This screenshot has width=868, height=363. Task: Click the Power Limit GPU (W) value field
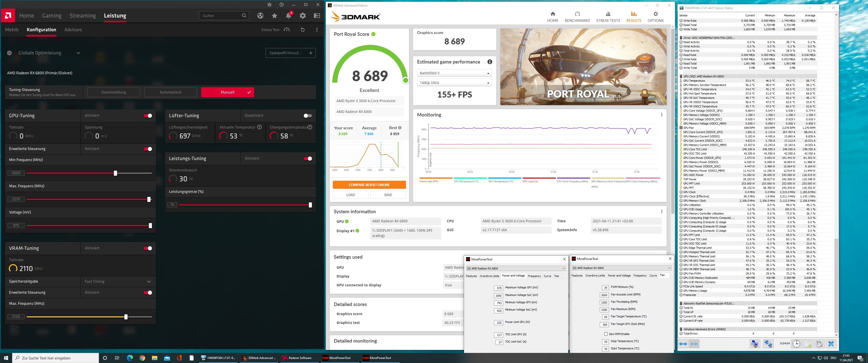click(499, 323)
